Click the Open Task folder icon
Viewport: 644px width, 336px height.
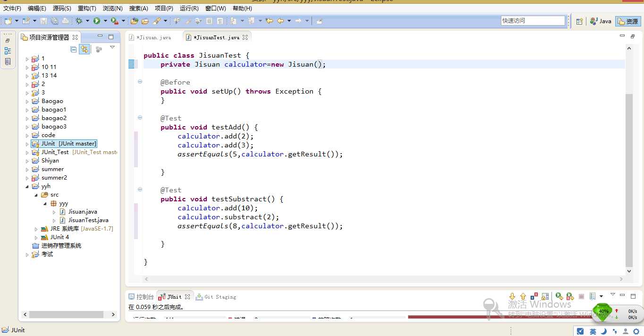145,21
